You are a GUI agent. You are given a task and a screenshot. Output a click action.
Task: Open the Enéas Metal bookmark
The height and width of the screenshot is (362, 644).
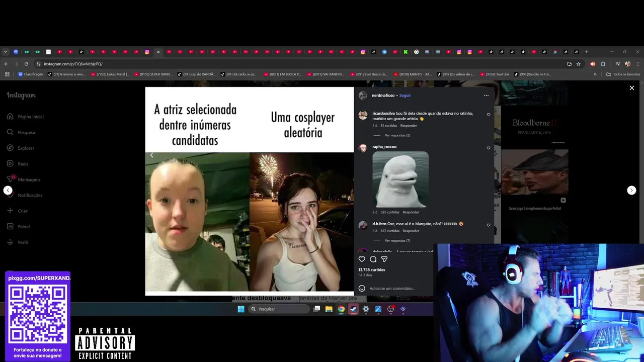(110, 74)
